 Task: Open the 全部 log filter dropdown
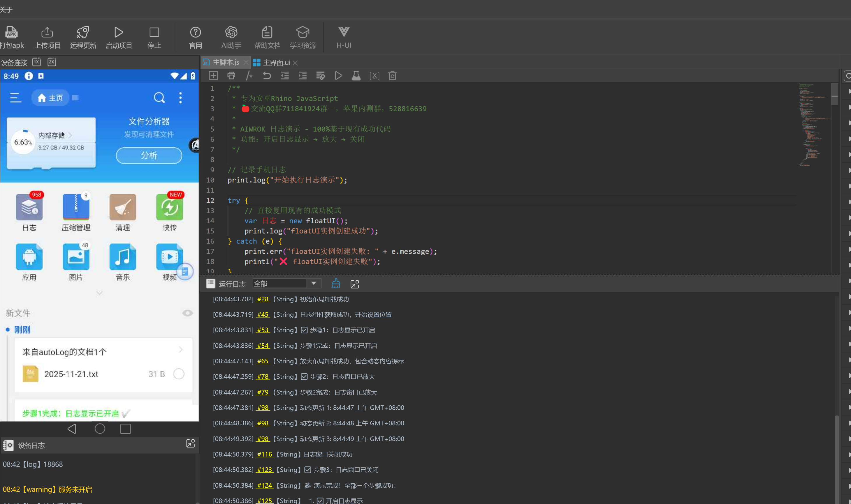coord(314,283)
